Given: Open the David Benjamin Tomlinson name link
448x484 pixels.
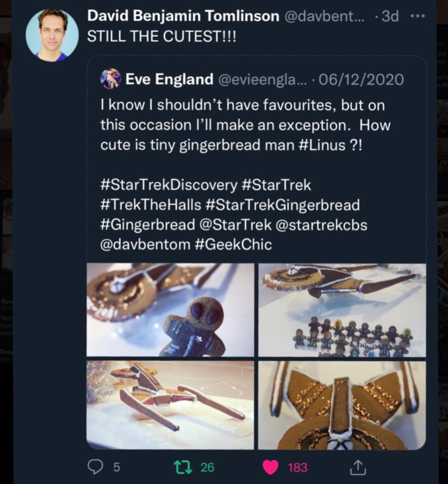Looking at the screenshot, I should point(183,17).
